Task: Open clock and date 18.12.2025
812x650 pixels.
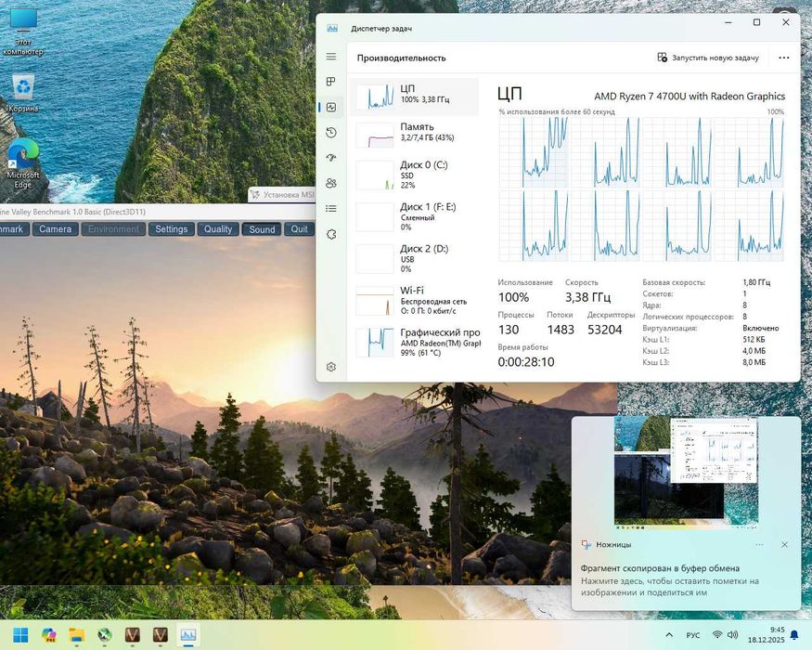Action: (766, 635)
